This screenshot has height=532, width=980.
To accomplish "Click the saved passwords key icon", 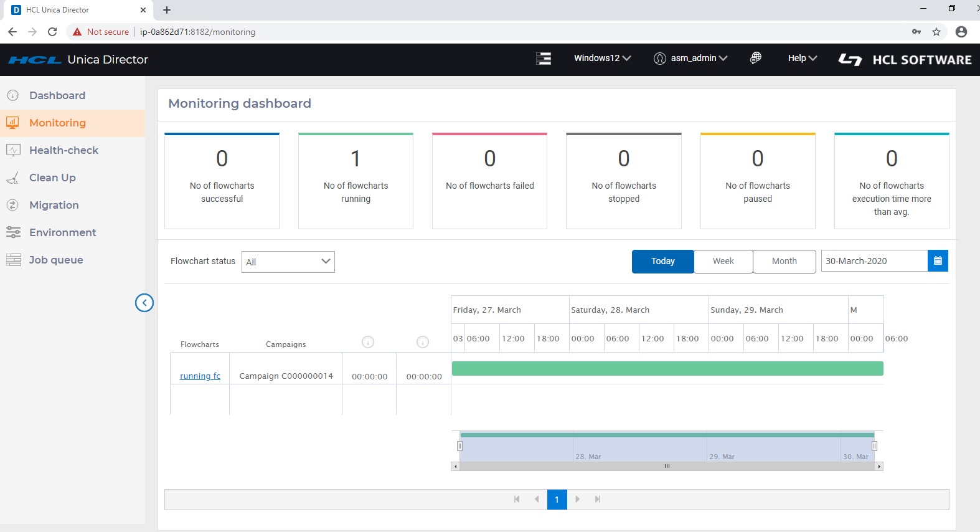I will 916,32.
